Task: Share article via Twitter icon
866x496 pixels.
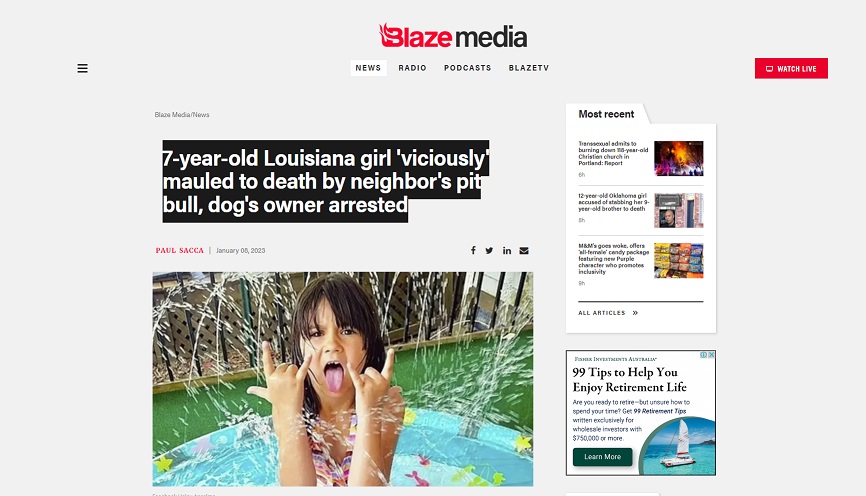Action: pyautogui.click(x=489, y=251)
